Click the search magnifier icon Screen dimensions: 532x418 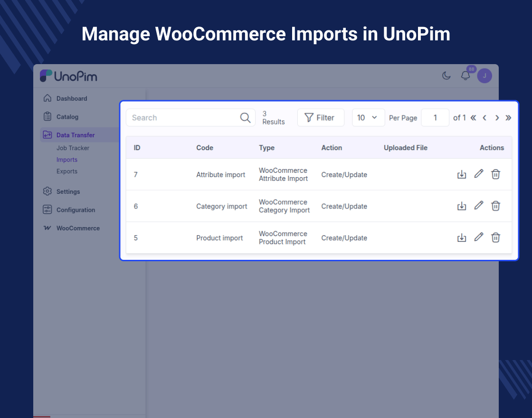[x=245, y=117]
